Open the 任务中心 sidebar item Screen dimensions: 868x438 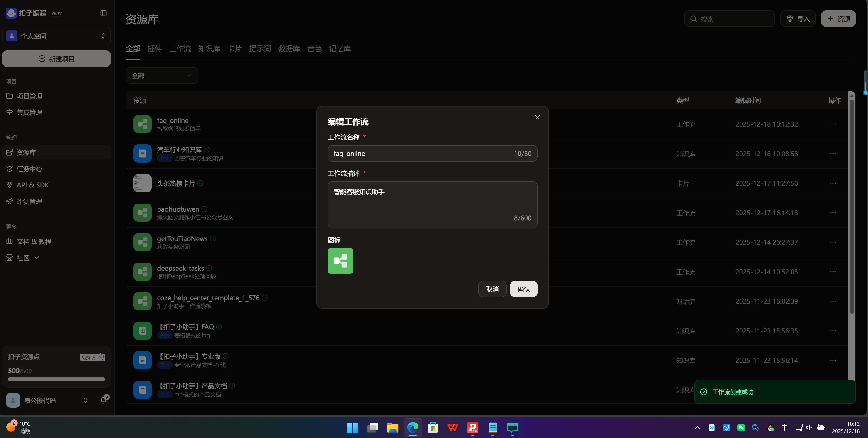(x=29, y=169)
